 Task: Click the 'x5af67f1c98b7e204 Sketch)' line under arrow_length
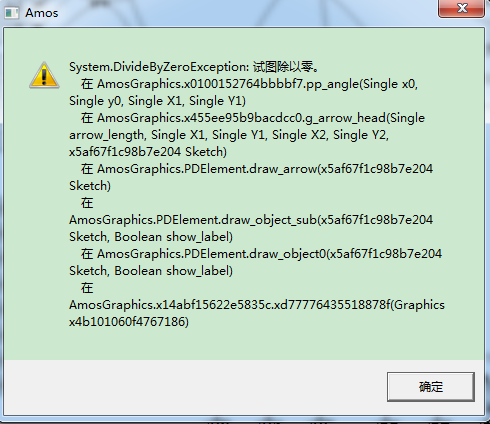(x=148, y=152)
